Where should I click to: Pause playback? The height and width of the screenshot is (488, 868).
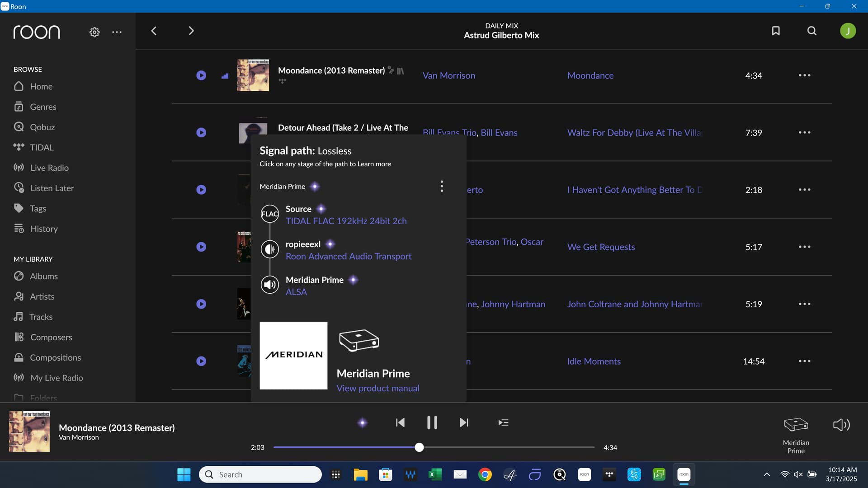click(x=432, y=422)
